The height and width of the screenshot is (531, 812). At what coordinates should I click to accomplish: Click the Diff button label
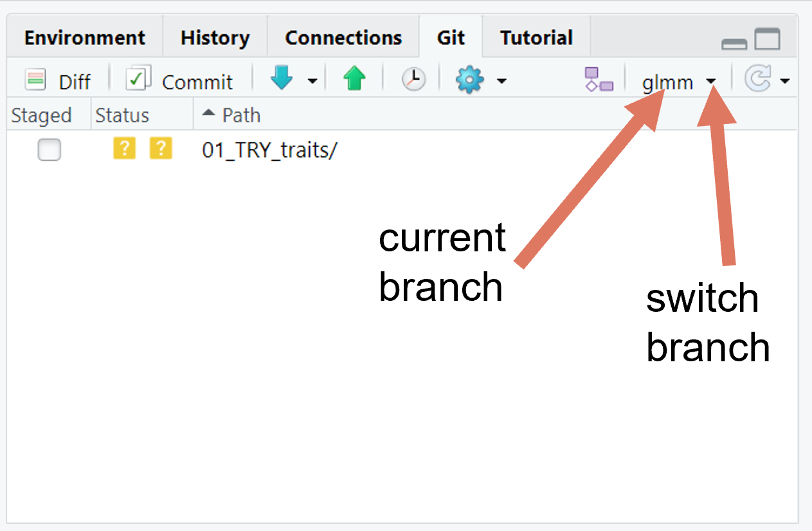coord(74,81)
